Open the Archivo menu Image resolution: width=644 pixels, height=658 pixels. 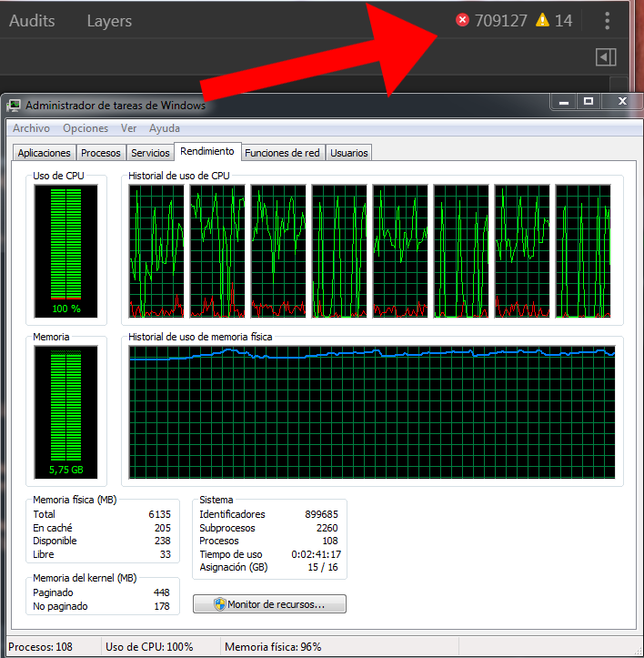pos(31,128)
